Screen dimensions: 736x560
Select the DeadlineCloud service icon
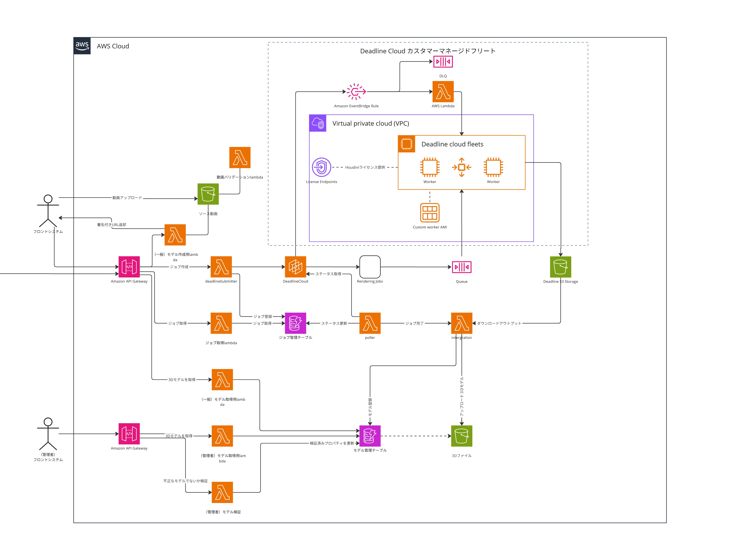[x=295, y=267]
